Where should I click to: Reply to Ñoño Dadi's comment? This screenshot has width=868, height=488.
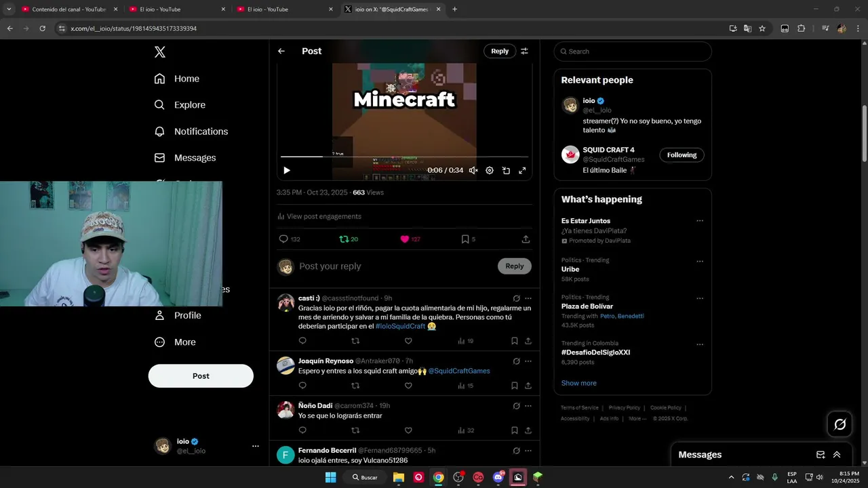302,430
